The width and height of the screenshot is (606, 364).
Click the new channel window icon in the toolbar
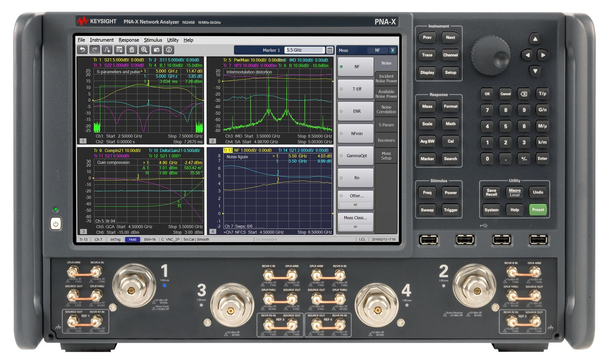pos(119,50)
